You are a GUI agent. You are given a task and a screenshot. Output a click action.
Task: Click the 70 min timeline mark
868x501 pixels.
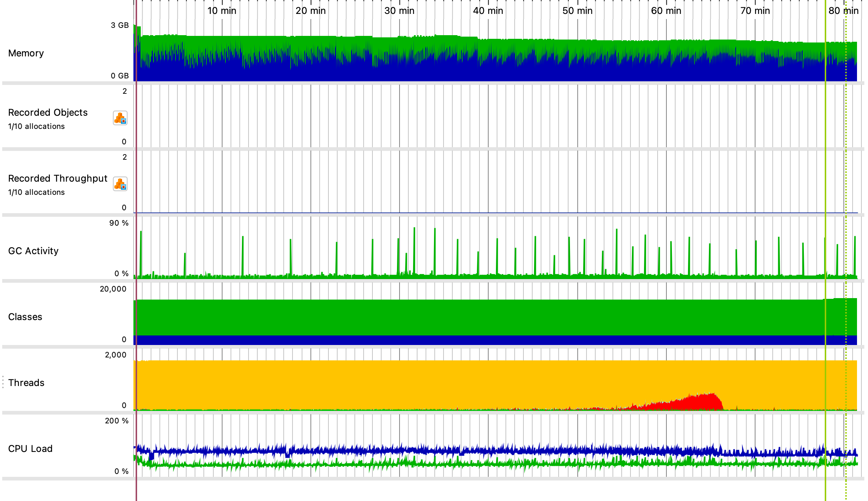(755, 11)
